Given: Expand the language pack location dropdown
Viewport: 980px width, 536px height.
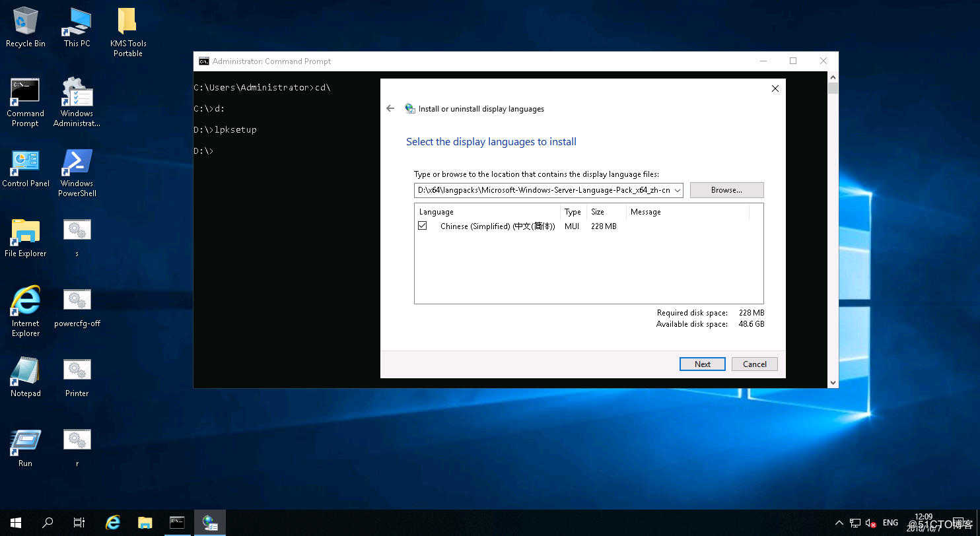Looking at the screenshot, I should (678, 190).
